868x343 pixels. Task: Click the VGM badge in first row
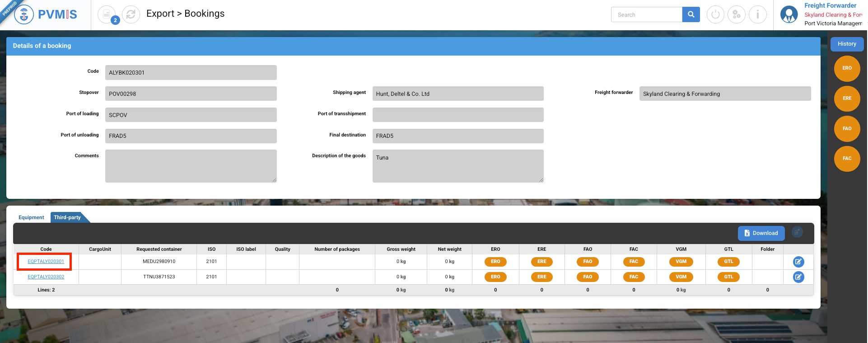pos(681,262)
